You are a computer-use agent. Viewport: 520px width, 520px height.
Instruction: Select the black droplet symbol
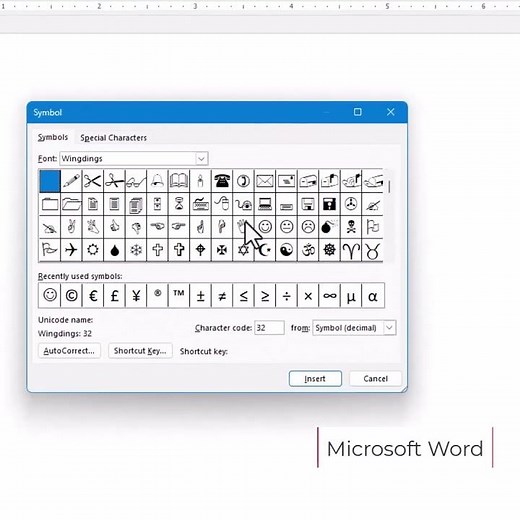pos(114,250)
